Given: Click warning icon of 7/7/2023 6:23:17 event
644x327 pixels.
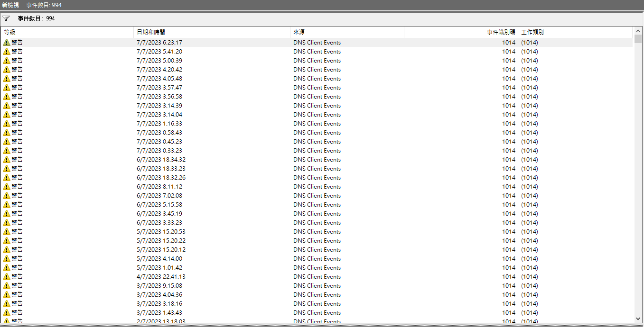Looking at the screenshot, I should point(7,42).
